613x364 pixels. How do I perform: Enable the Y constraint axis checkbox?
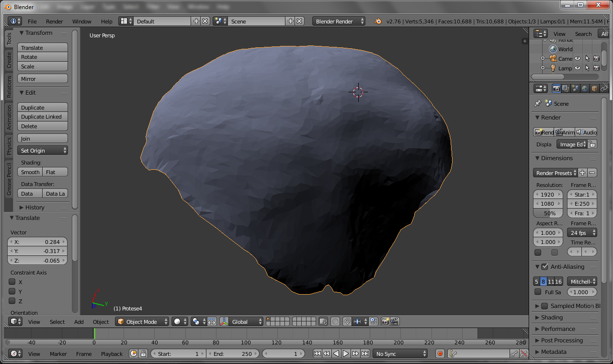[x=12, y=291]
